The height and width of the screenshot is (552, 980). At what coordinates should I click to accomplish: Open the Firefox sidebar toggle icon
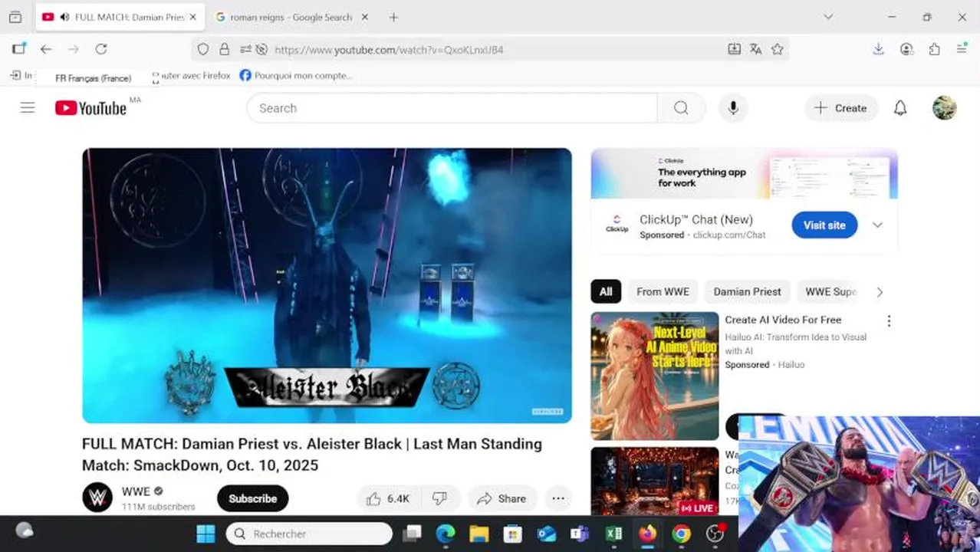18,49
